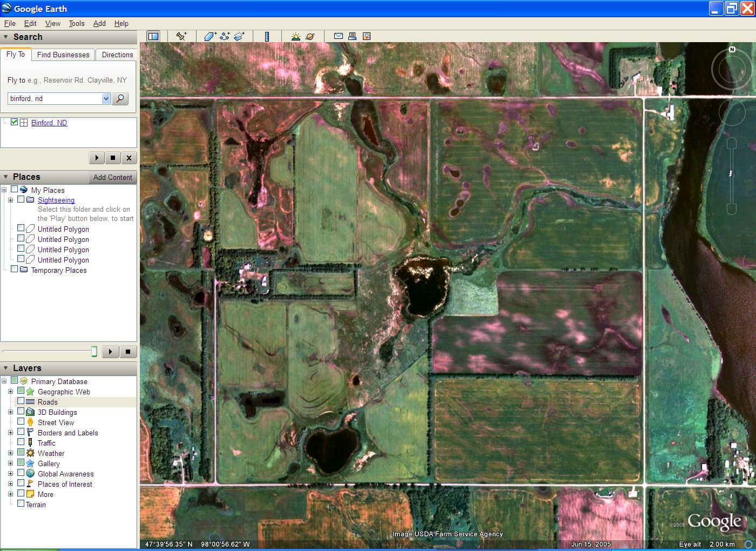Image resolution: width=756 pixels, height=551 pixels.
Task: Open the Fly To search history dropdown
Action: [106, 98]
